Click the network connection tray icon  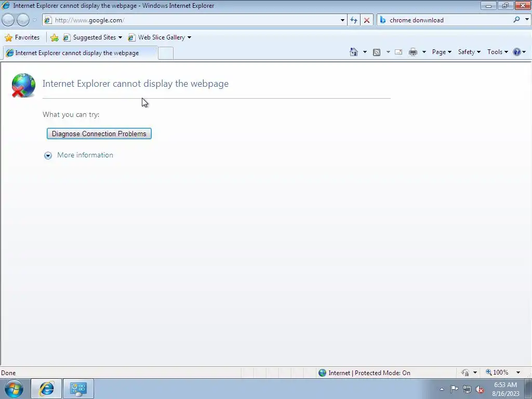coord(467,390)
